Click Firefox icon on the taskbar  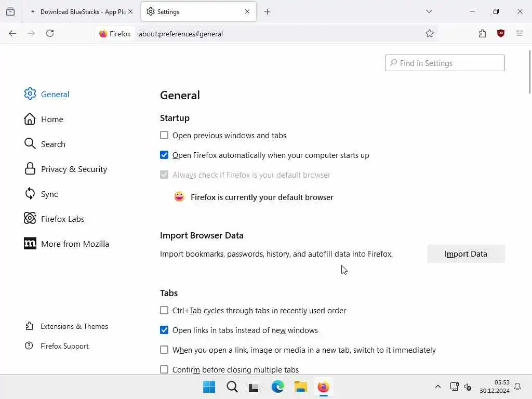[x=323, y=387]
